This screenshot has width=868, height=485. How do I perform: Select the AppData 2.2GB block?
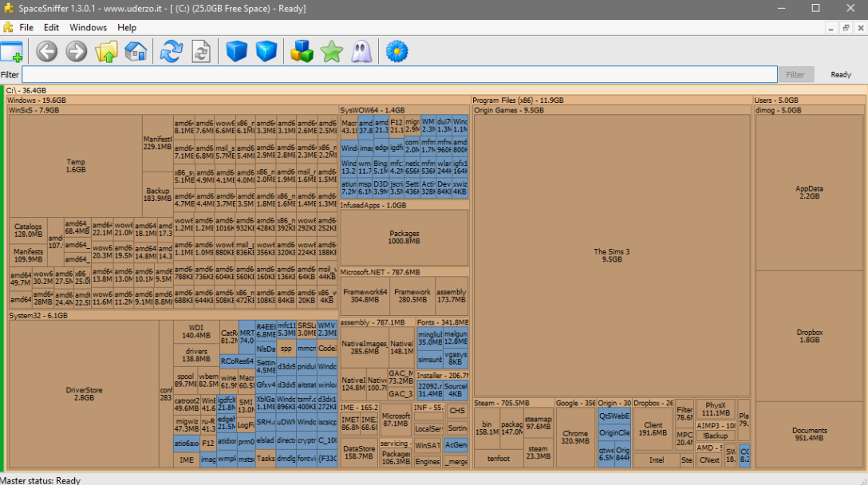(809, 192)
